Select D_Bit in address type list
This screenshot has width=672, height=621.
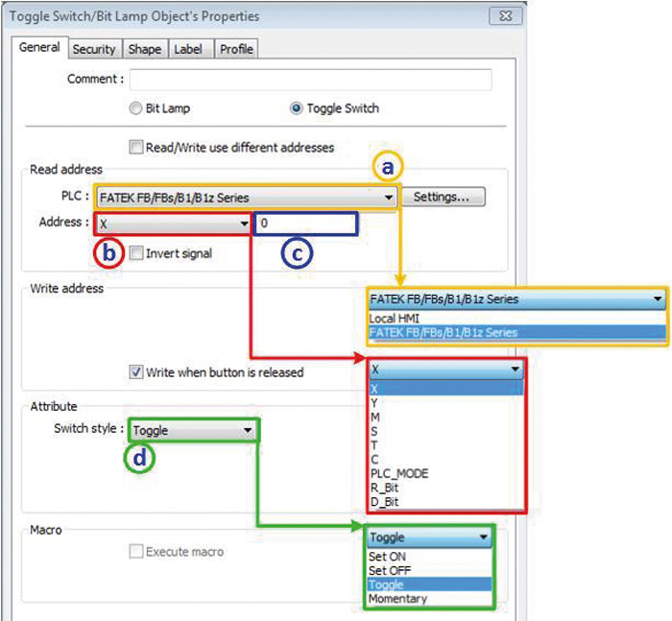[446, 501]
